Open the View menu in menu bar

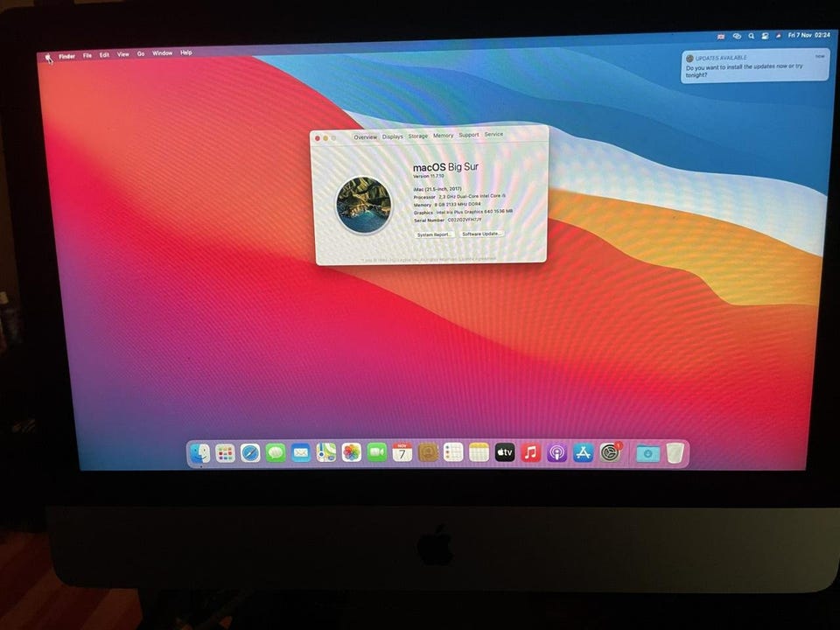122,54
